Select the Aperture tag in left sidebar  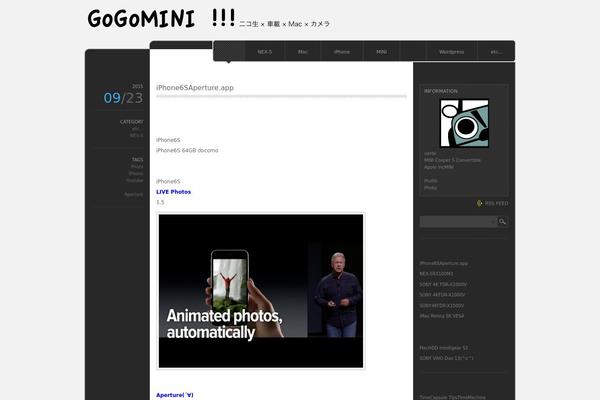[x=134, y=194]
